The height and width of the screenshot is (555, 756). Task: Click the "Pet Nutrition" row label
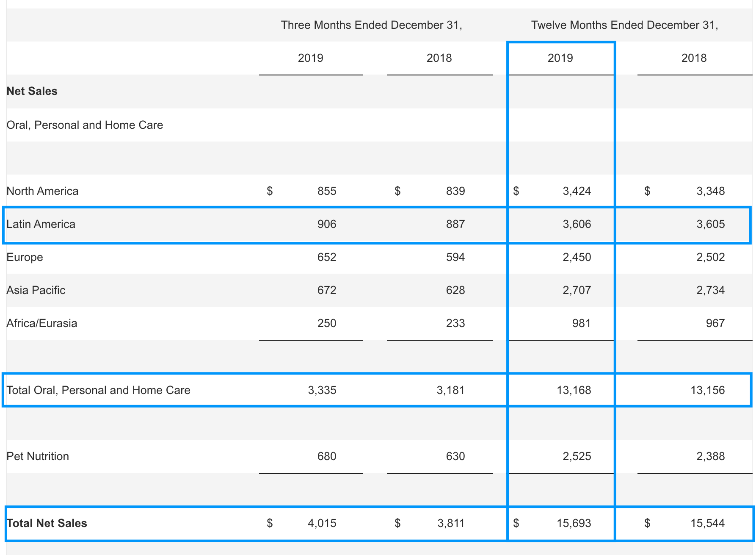pyautogui.click(x=38, y=456)
